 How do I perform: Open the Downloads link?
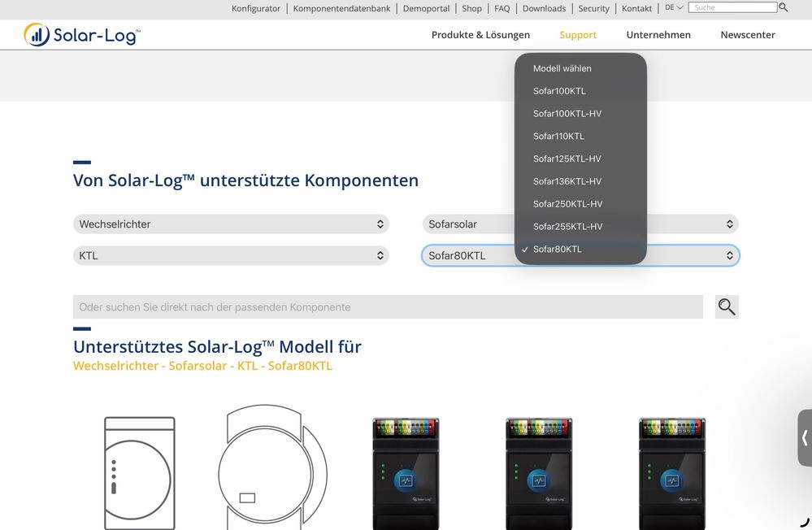click(x=544, y=8)
